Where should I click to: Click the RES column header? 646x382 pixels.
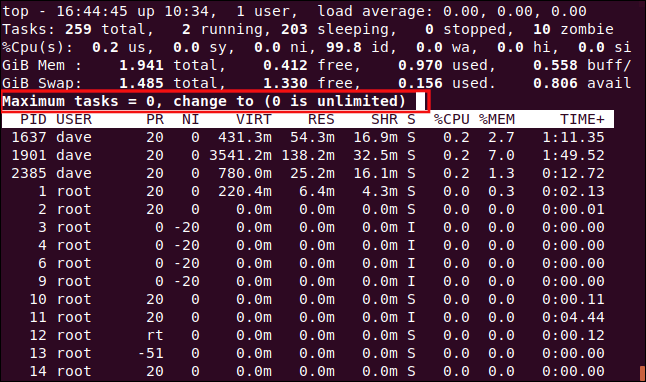[x=321, y=120]
